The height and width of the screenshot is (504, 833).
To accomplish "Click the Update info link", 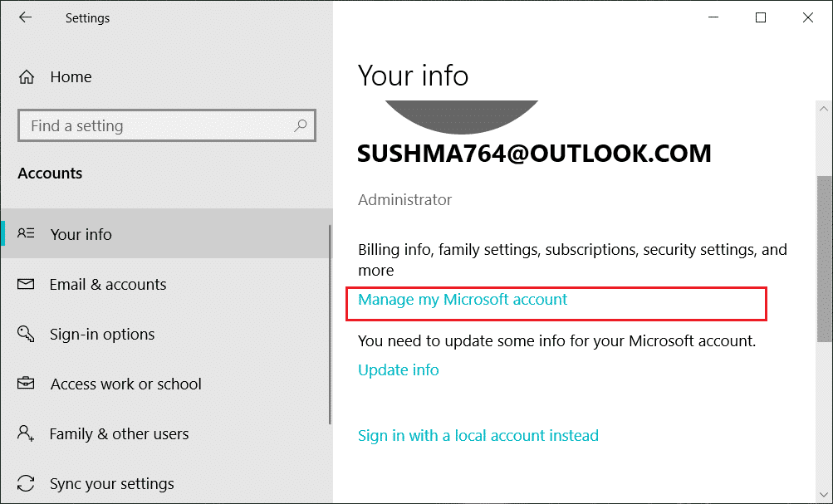I will [398, 370].
